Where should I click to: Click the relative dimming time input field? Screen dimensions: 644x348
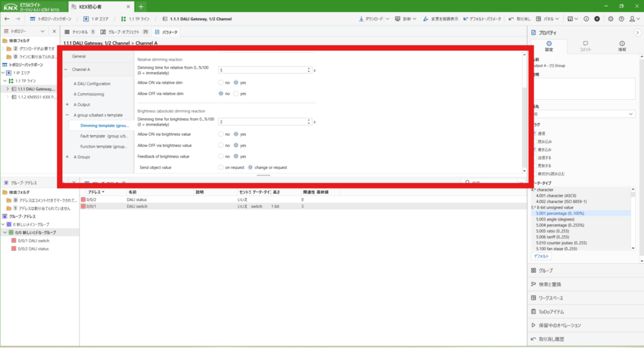(x=264, y=70)
